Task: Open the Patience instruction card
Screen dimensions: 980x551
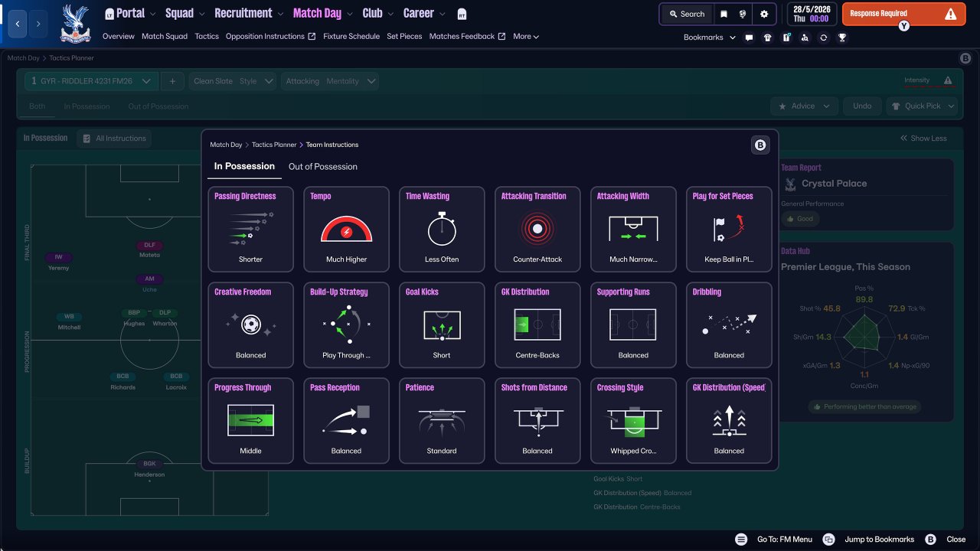Action: pyautogui.click(x=442, y=420)
